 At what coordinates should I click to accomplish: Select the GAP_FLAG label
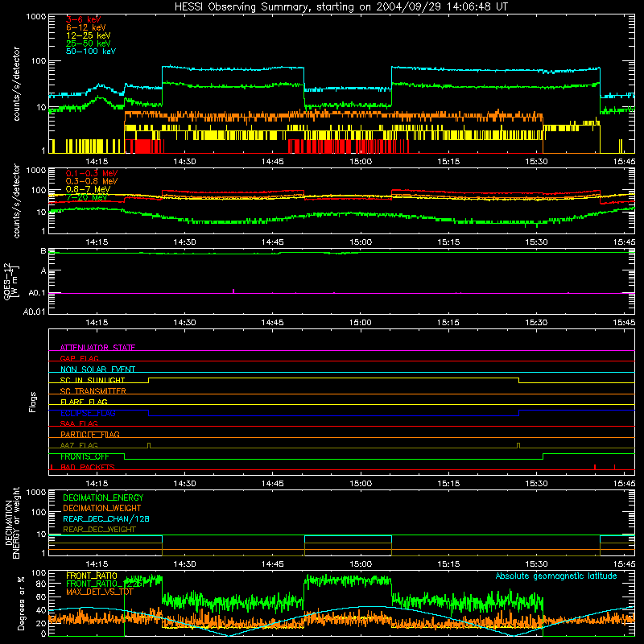(x=79, y=358)
